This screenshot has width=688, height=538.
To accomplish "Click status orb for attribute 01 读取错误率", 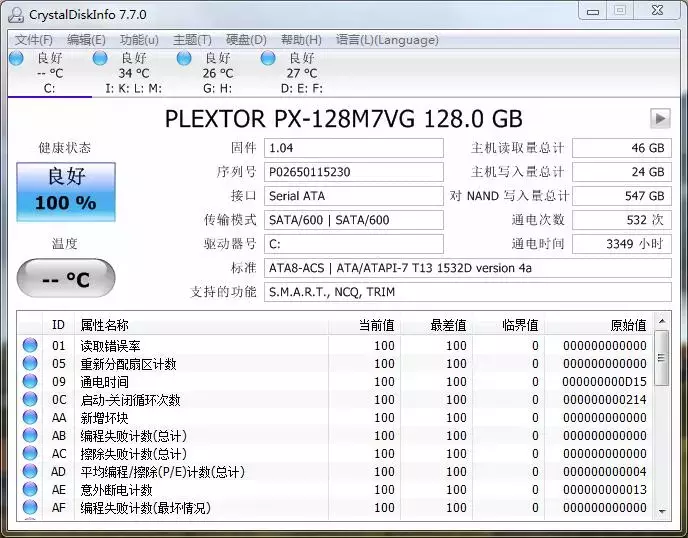I will pyautogui.click(x=30, y=346).
